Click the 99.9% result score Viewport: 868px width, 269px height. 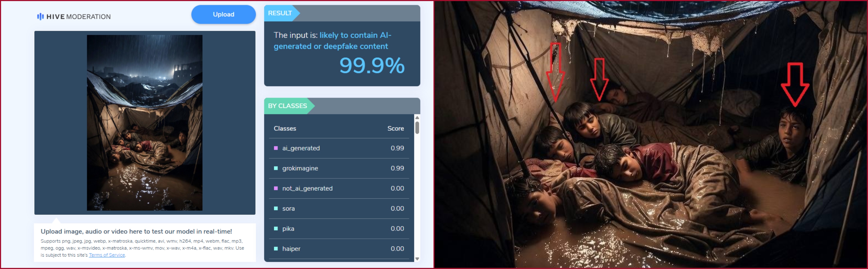372,65
